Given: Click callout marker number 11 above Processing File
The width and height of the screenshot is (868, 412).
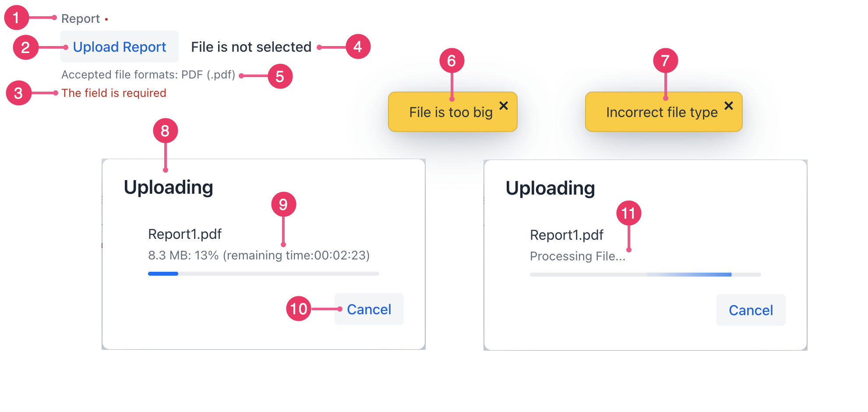Looking at the screenshot, I should (x=629, y=213).
